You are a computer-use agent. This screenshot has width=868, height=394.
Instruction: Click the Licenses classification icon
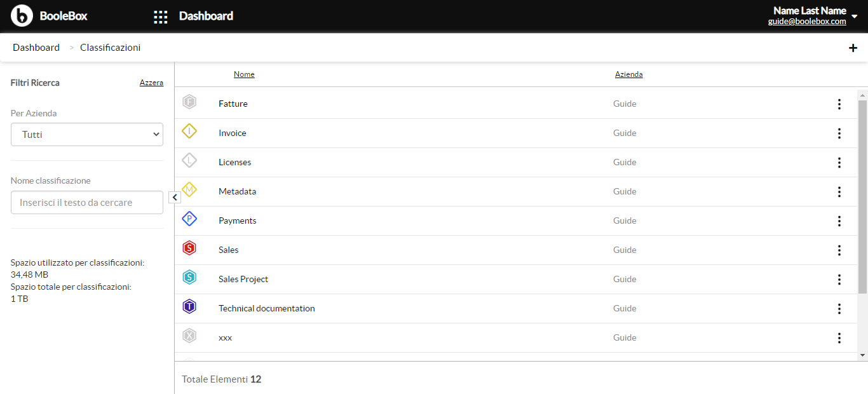point(189,160)
